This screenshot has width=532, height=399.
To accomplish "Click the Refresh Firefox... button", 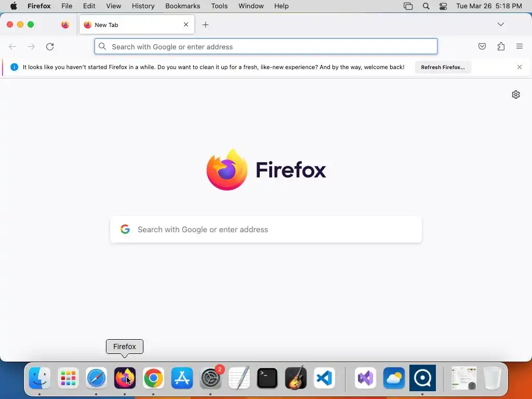I will (x=443, y=67).
